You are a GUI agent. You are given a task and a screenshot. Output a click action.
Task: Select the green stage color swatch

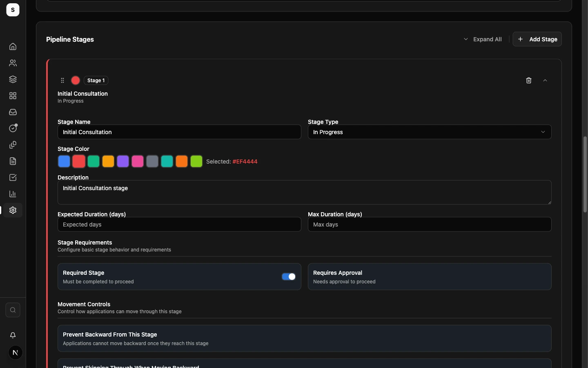94,162
